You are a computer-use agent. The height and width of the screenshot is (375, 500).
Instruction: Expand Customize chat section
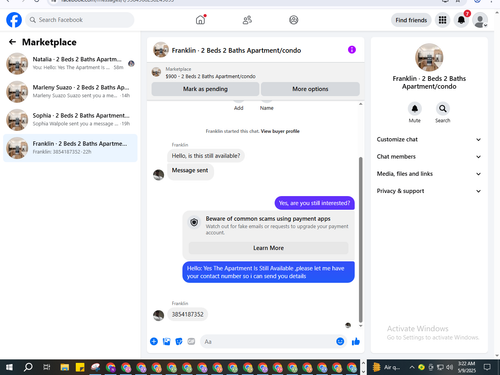[429, 140]
